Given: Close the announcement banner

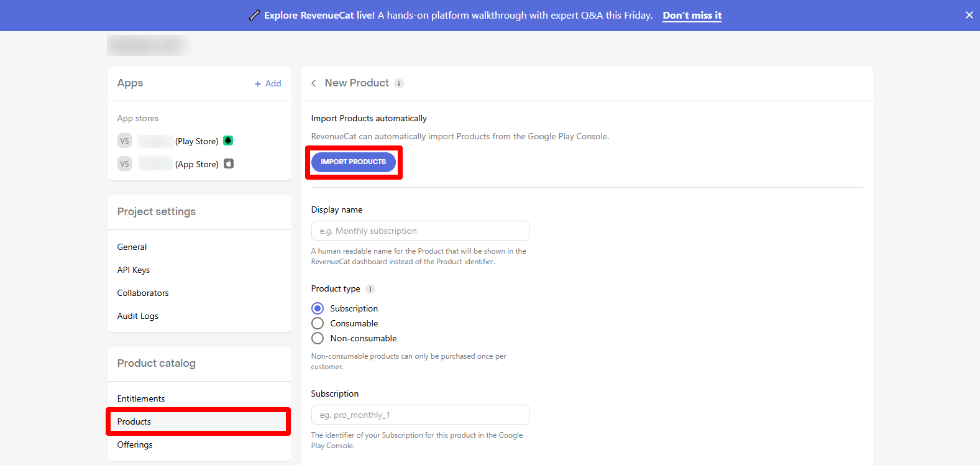Looking at the screenshot, I should coord(969,15).
